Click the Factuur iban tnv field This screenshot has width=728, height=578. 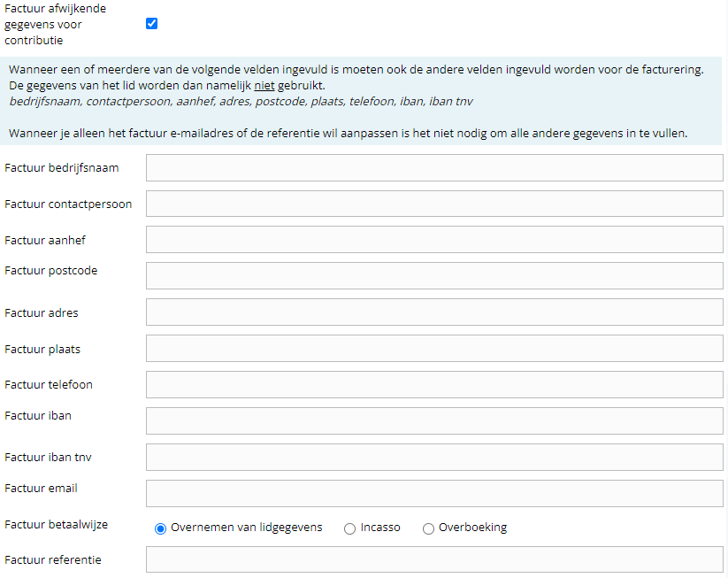click(x=434, y=457)
